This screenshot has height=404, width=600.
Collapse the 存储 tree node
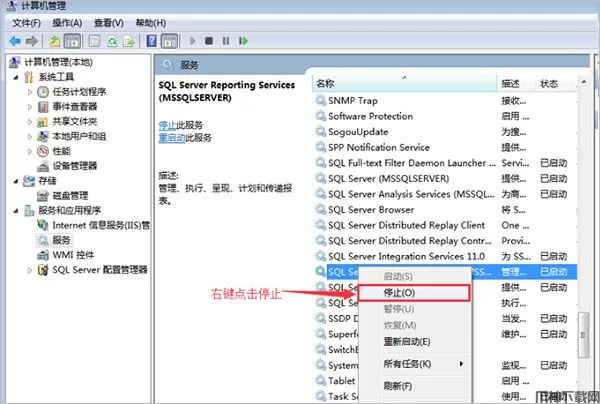point(16,181)
